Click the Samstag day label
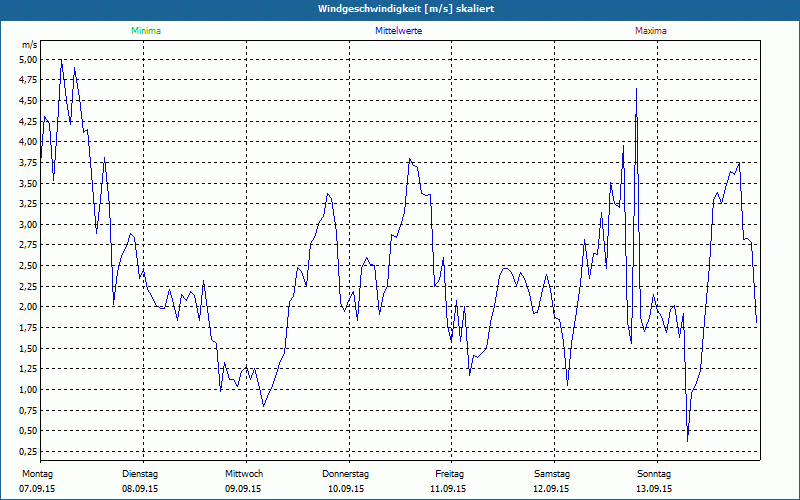Viewport: 800px width, 500px height. point(552,474)
